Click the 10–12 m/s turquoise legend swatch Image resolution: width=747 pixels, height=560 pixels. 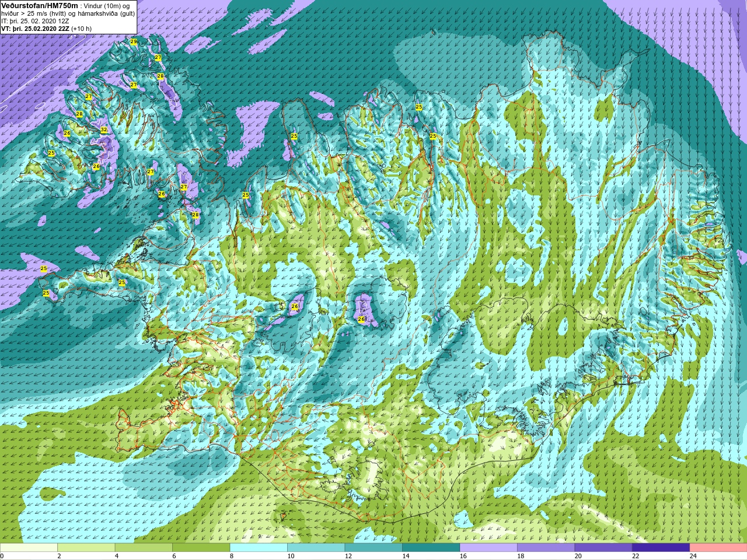click(316, 548)
